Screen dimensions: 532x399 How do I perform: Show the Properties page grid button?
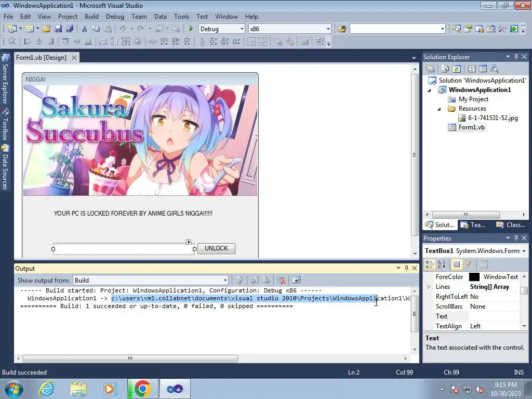(x=457, y=264)
